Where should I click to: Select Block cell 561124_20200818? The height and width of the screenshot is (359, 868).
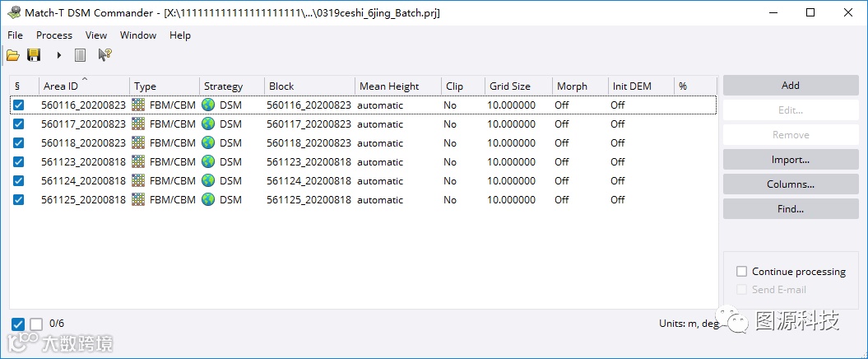(x=309, y=180)
